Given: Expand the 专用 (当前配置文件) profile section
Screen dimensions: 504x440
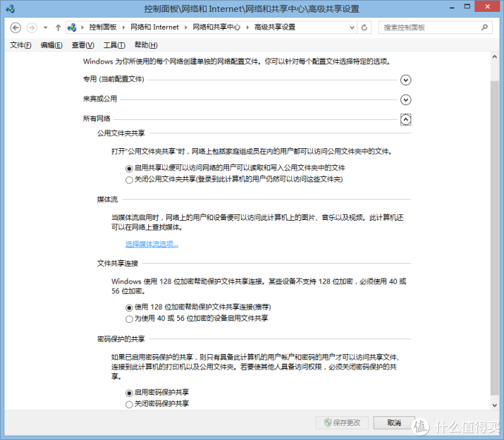Looking at the screenshot, I should pyautogui.click(x=405, y=80).
